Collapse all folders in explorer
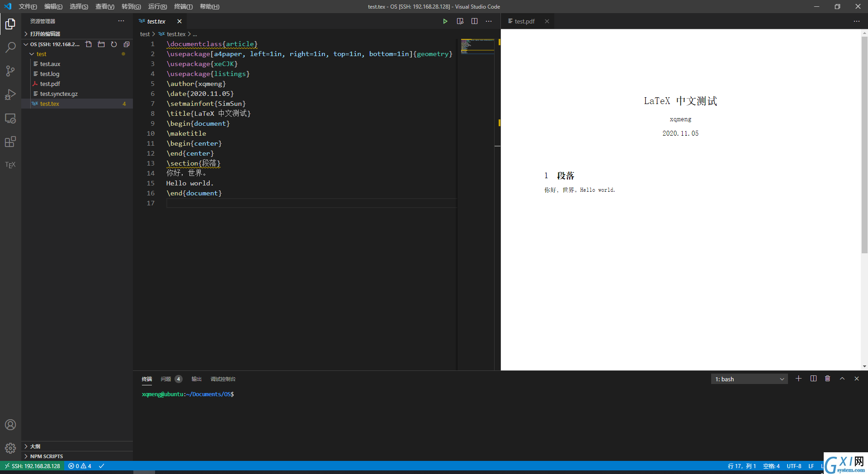 click(127, 44)
